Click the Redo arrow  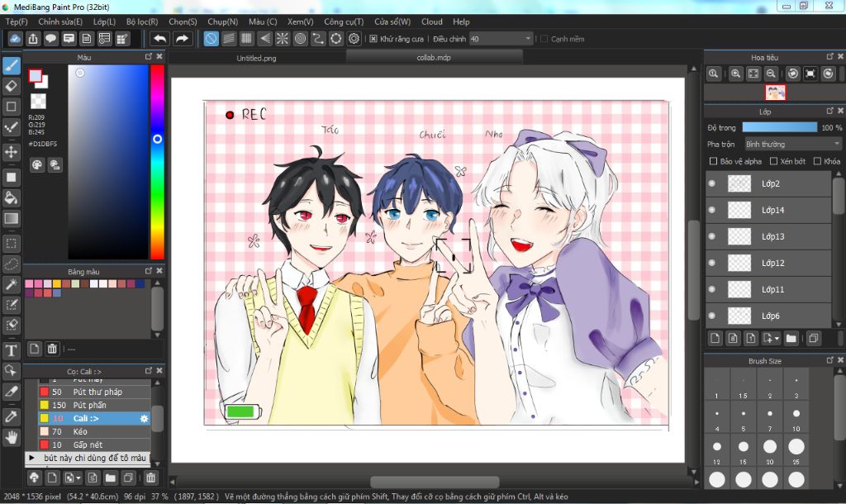click(183, 38)
